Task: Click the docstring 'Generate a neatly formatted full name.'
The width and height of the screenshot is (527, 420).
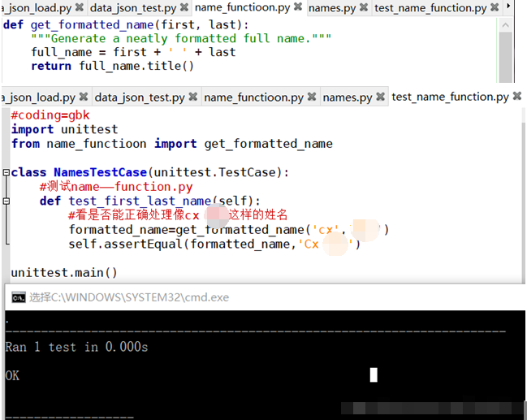Action: tap(181, 39)
